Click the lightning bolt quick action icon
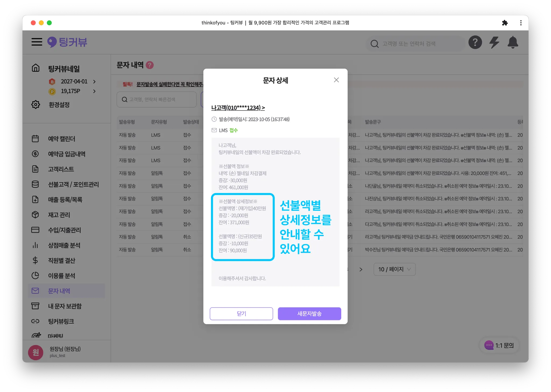The image size is (551, 392). point(494,42)
